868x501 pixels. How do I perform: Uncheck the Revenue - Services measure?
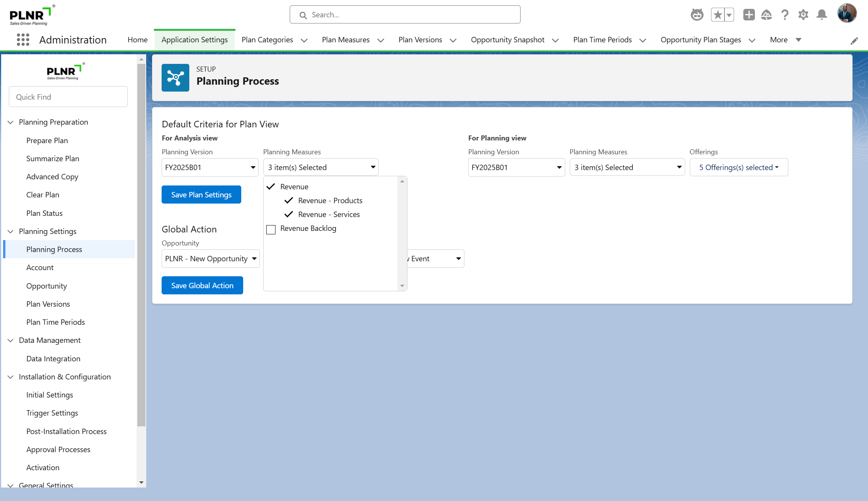click(289, 214)
